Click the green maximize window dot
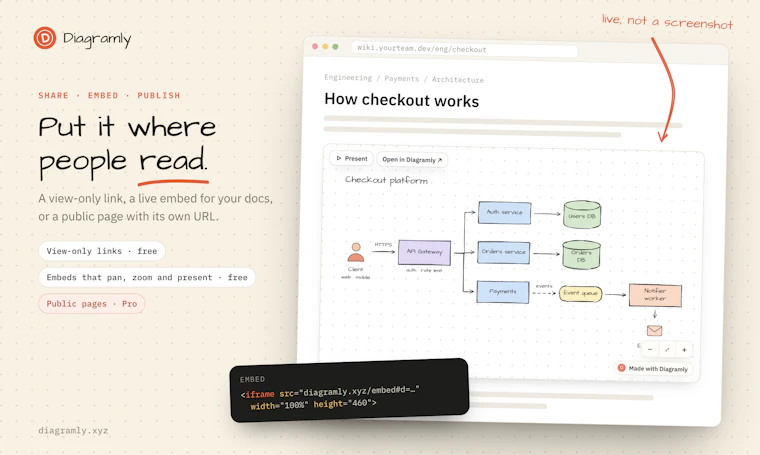 335,47
